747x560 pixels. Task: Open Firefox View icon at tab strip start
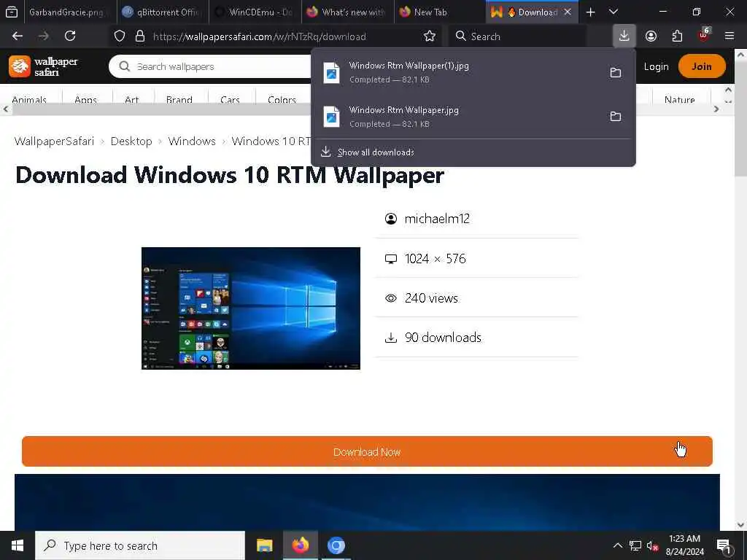(x=12, y=12)
